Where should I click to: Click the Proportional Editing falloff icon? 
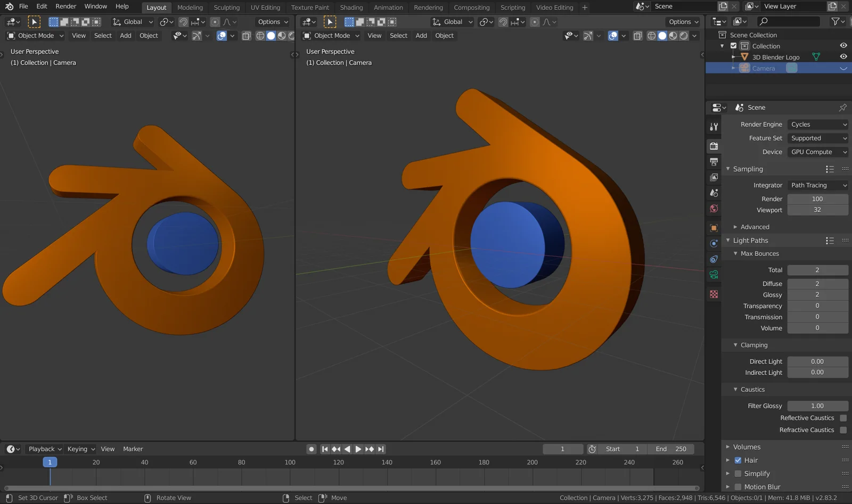227,22
